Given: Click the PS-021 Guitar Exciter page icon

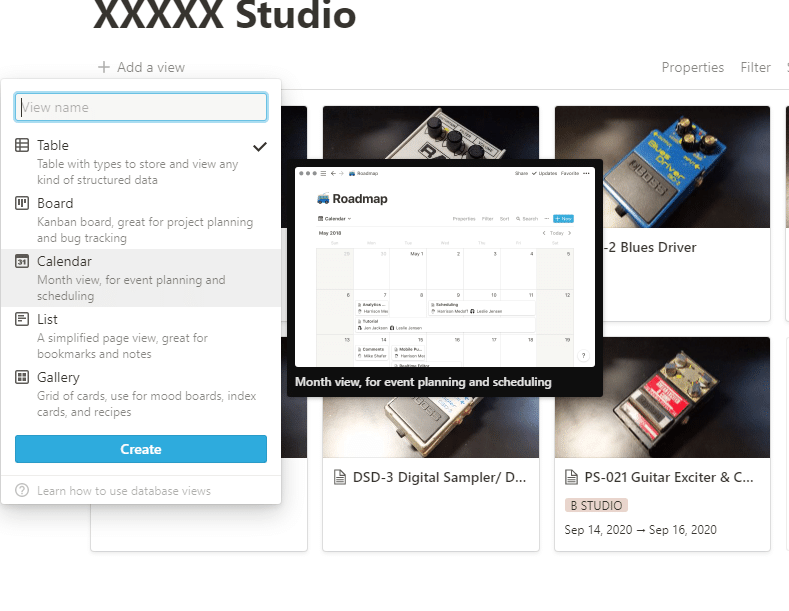Looking at the screenshot, I should 572,477.
